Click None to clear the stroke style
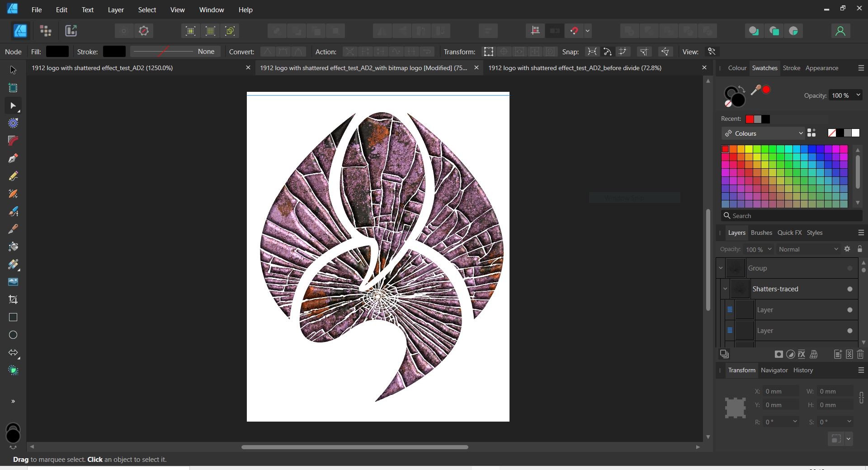Screen dimensions: 868x470 [206, 51]
